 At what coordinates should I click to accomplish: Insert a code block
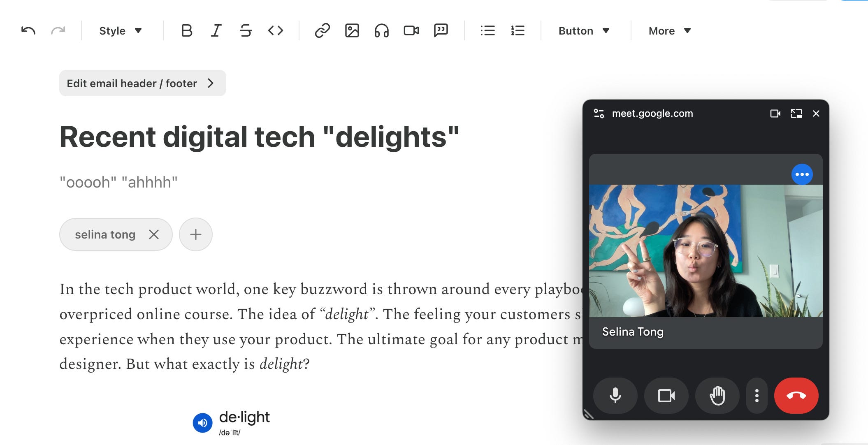pos(275,31)
